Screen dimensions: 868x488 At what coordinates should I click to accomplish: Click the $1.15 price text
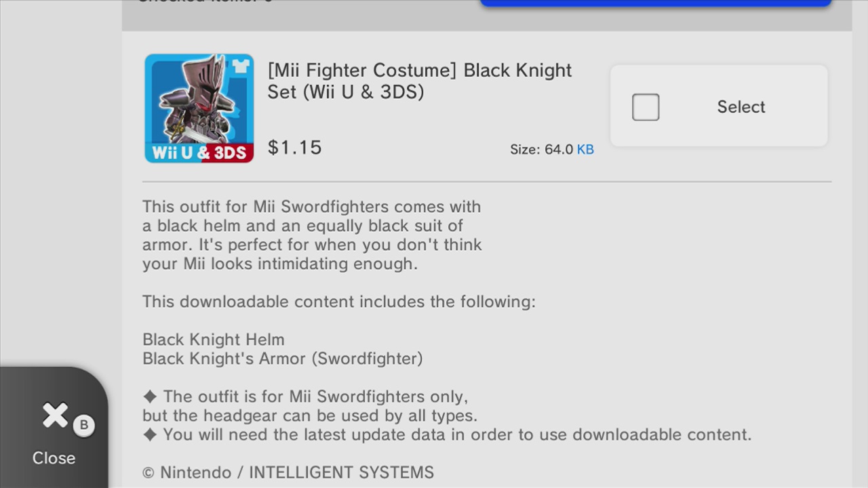tap(295, 148)
